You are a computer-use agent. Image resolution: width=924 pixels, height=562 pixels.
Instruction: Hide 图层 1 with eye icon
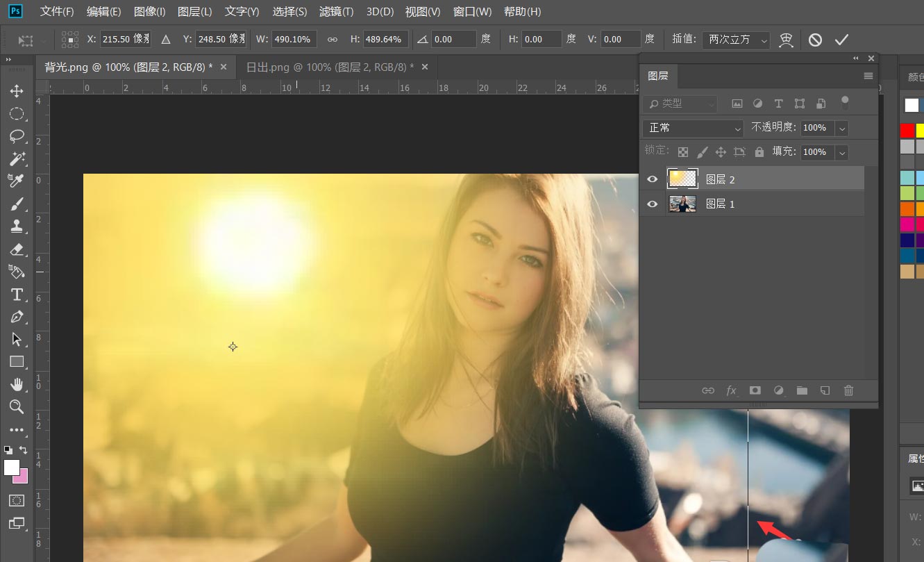click(652, 204)
